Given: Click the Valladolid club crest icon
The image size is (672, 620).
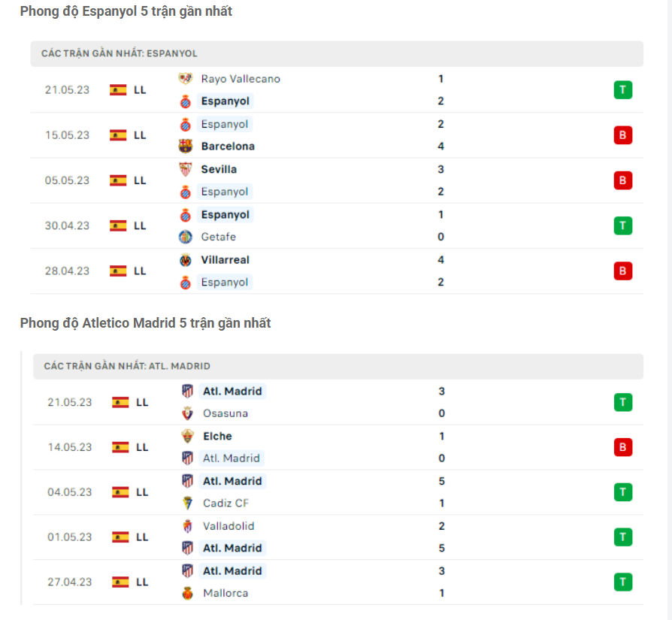Looking at the screenshot, I should pyautogui.click(x=188, y=526).
